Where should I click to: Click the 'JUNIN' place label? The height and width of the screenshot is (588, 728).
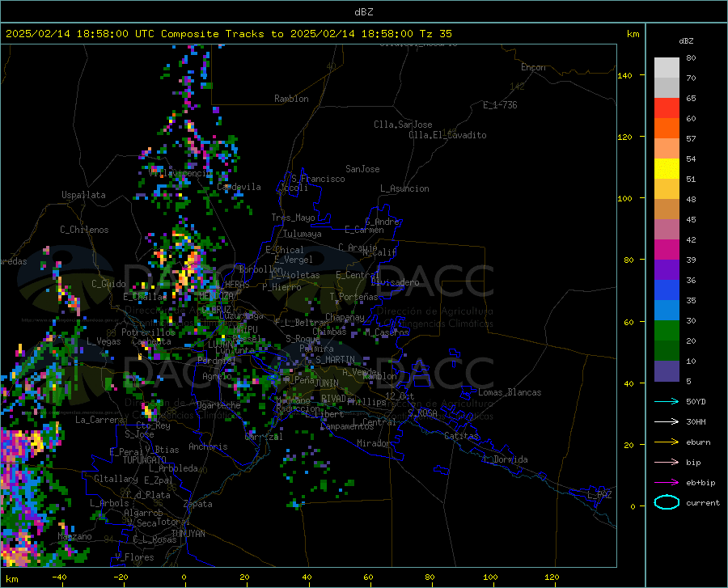[327, 383]
